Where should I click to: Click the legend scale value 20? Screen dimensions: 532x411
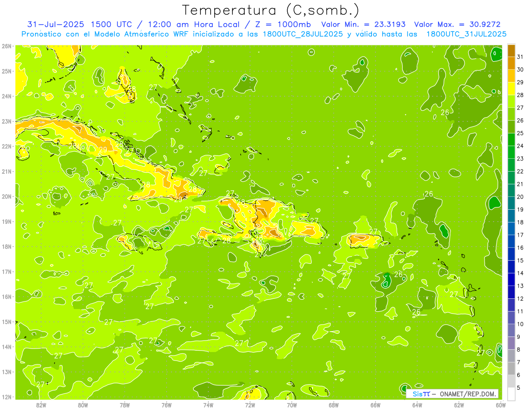point(520,197)
